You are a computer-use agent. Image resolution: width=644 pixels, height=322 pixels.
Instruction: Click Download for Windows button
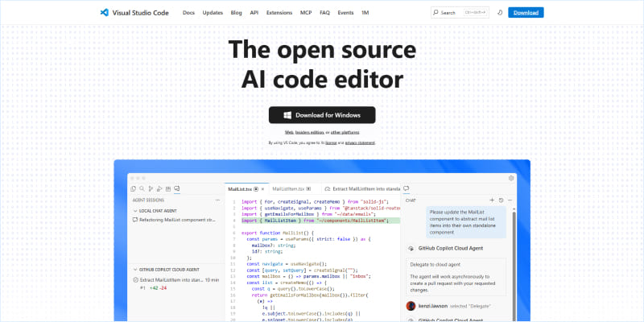[322, 115]
